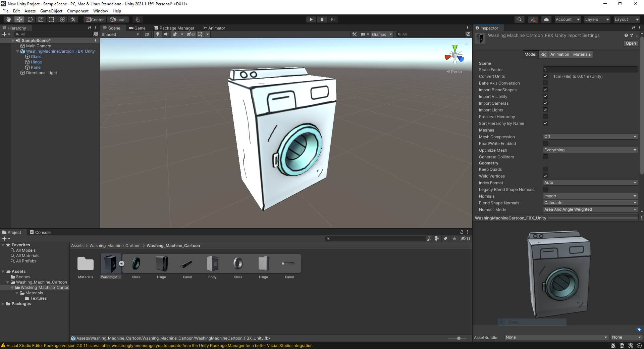644x349 pixels.
Task: Click the scene orientation gizmo
Action: pyautogui.click(x=454, y=55)
